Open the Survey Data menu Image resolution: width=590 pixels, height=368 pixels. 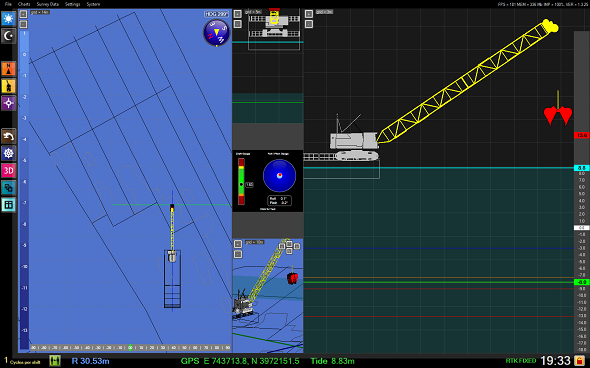coord(48,4)
